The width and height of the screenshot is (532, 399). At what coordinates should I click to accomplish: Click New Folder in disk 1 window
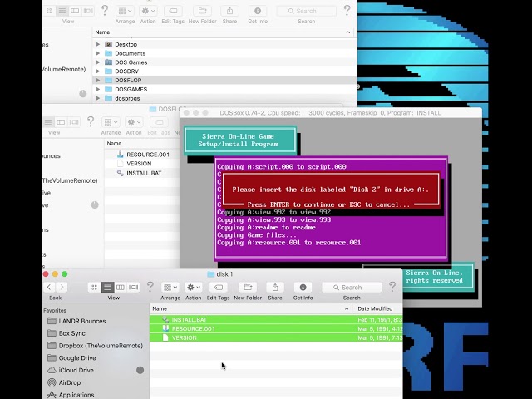tap(248, 288)
